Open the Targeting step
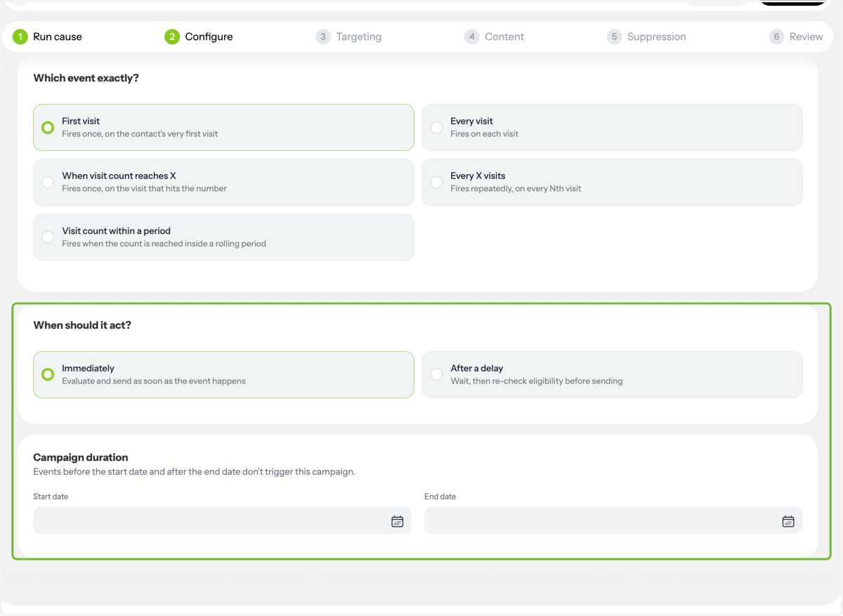The image size is (843, 616). pos(349,37)
